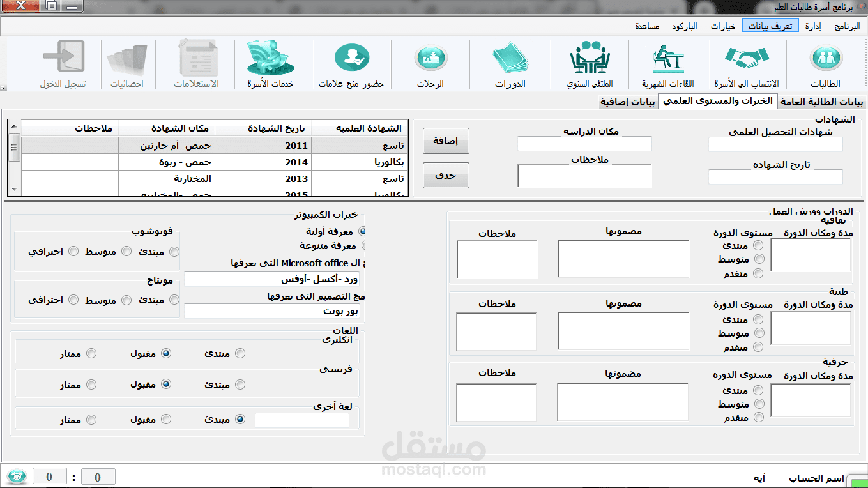Click the design programs field بور بونت
The width and height of the screenshot is (868, 488).
click(272, 311)
